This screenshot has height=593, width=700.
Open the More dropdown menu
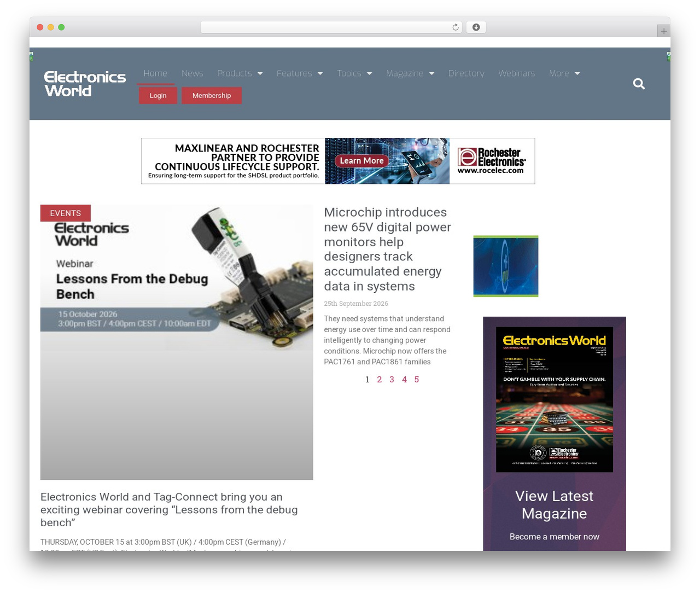coord(564,73)
